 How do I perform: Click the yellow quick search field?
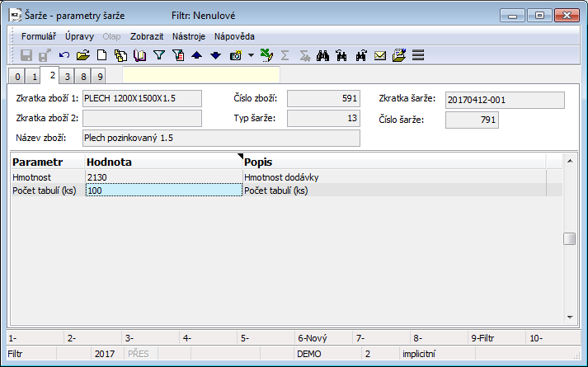click(x=201, y=74)
